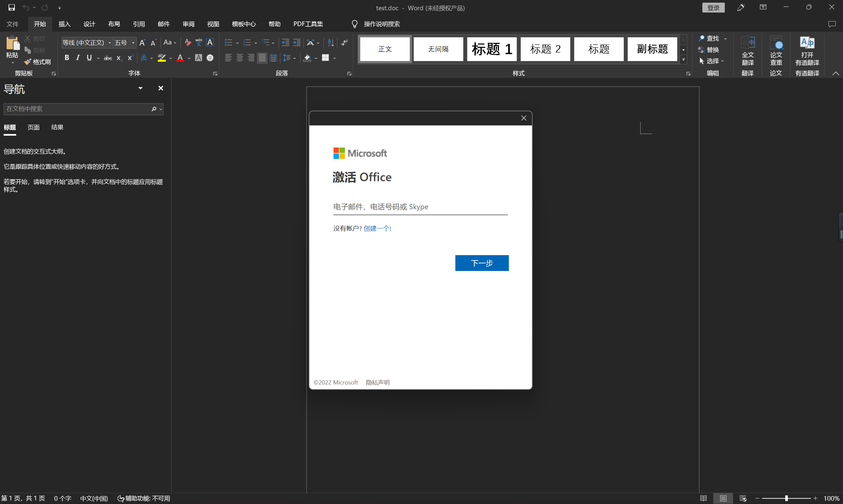Click the Create one account link
Image resolution: width=843 pixels, height=504 pixels.
[x=377, y=229]
